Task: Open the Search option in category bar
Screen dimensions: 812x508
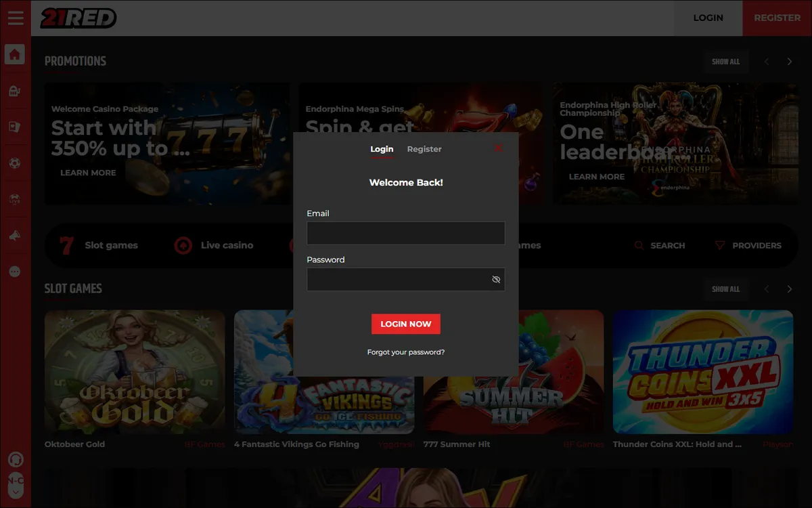Action: click(660, 245)
